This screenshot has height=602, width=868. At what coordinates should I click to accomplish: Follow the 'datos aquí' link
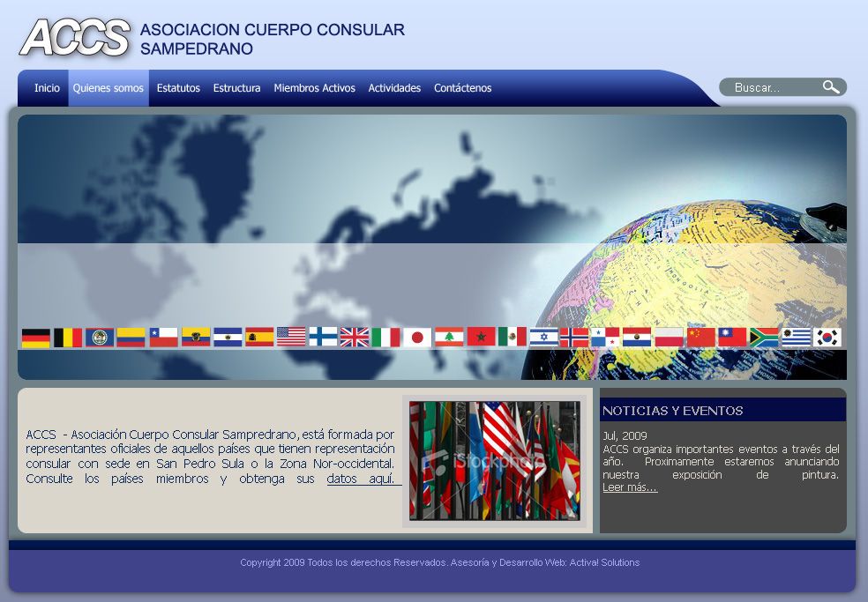(361, 479)
